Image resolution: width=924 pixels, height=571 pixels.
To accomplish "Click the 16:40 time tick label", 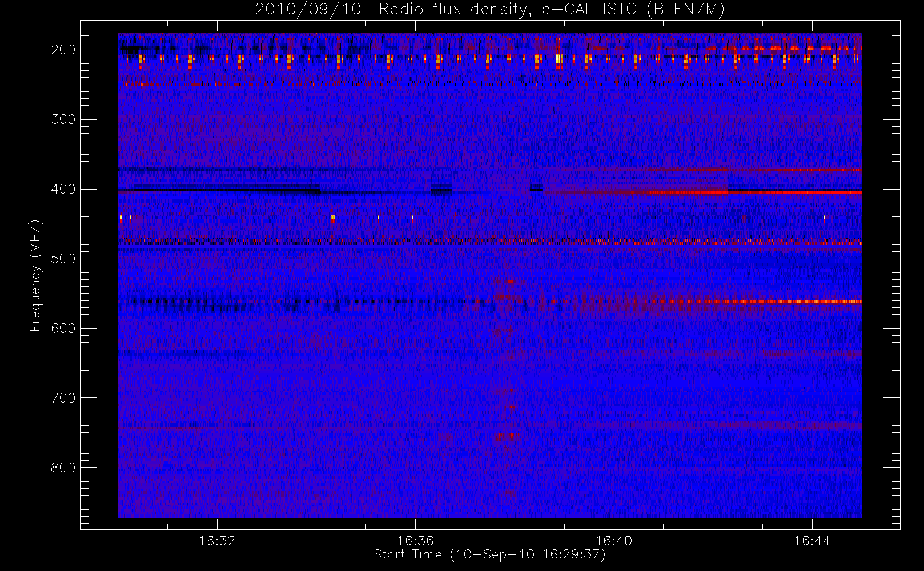I will coord(614,541).
